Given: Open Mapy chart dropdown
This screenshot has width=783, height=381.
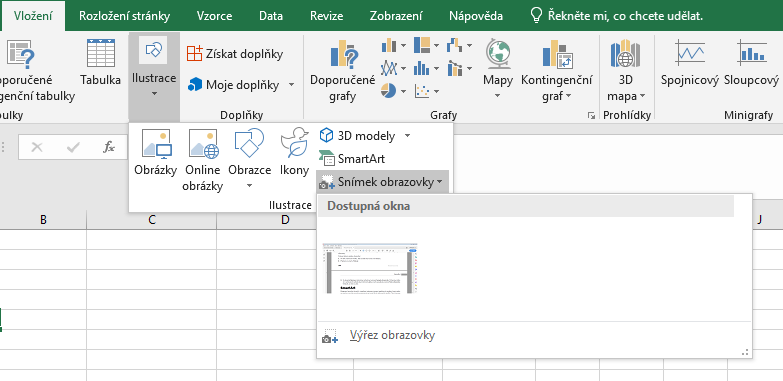Looking at the screenshot, I should click(x=498, y=69).
